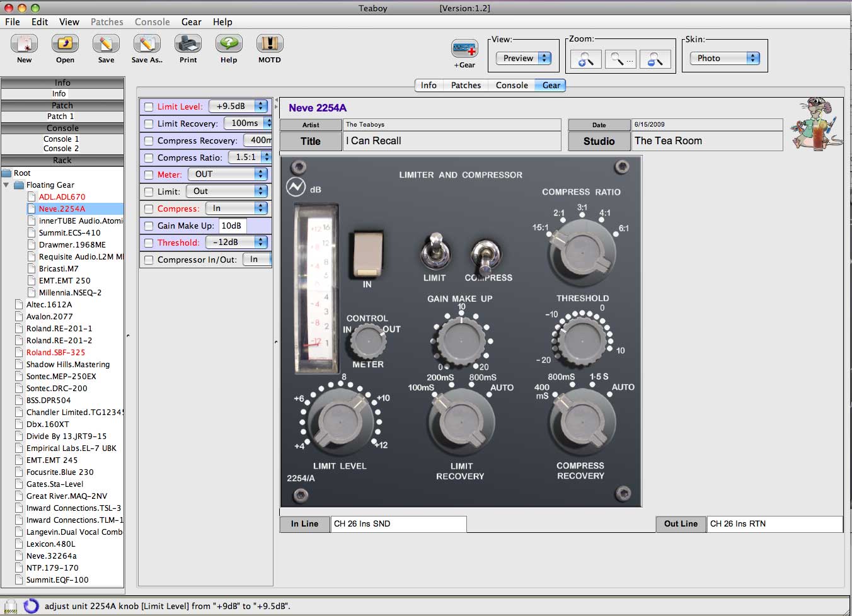
Task: Select Roland.SBF-325 in rack tree
Action: point(55,353)
